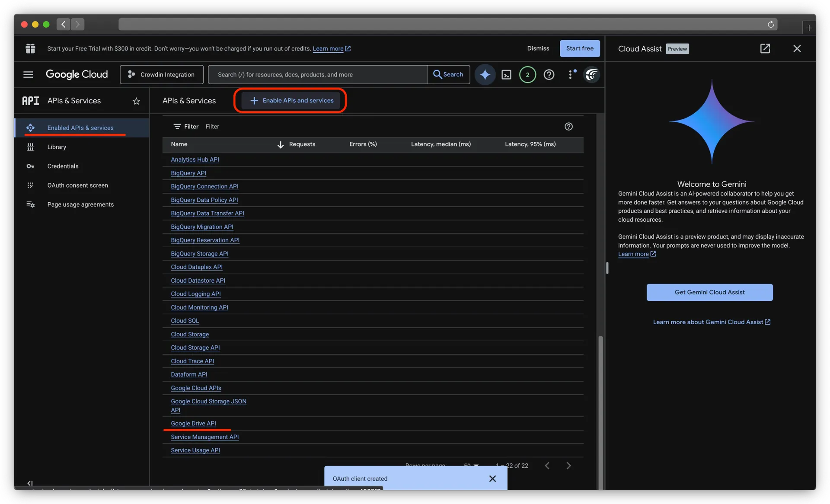Image resolution: width=830 pixels, height=504 pixels.
Task: Open the Crowdin Integration project selector
Action: coord(161,74)
